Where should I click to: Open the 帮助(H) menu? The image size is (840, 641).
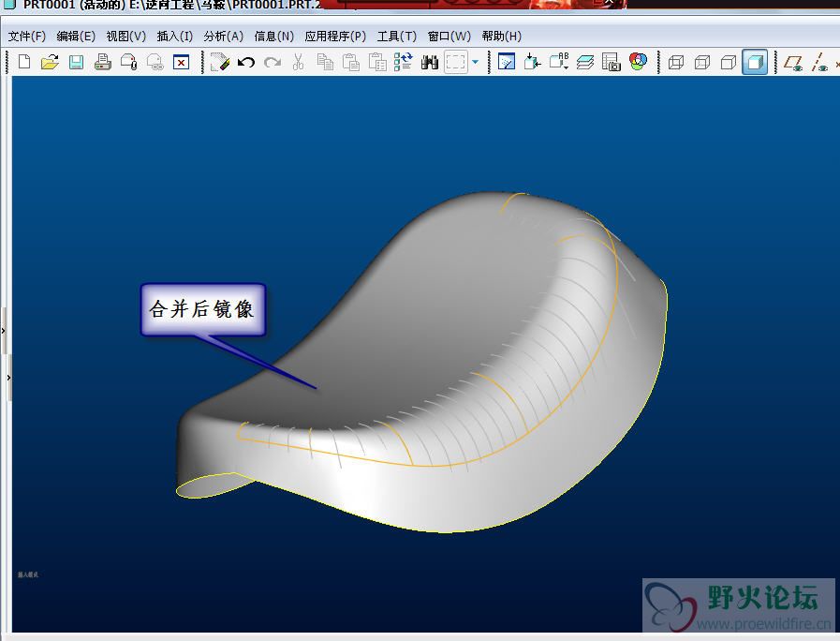tap(501, 37)
